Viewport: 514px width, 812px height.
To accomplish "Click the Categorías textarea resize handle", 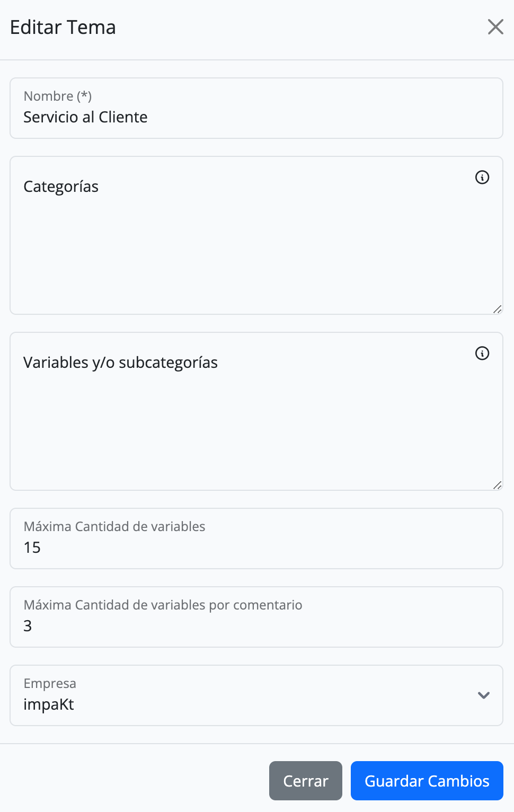I will tap(497, 309).
